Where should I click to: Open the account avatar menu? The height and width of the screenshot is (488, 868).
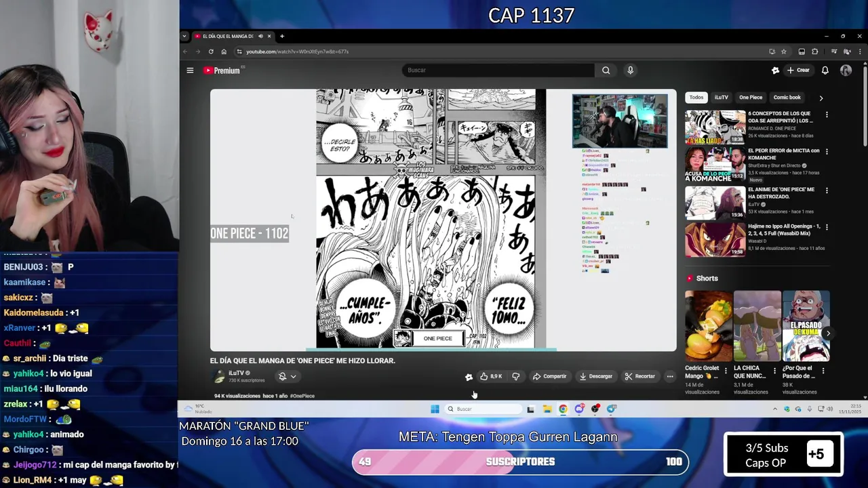pos(846,70)
